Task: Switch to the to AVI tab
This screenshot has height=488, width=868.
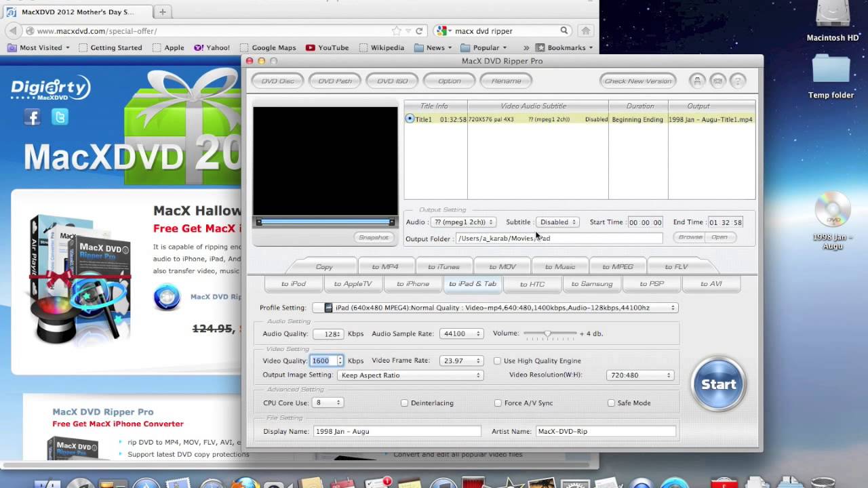Action: (711, 284)
